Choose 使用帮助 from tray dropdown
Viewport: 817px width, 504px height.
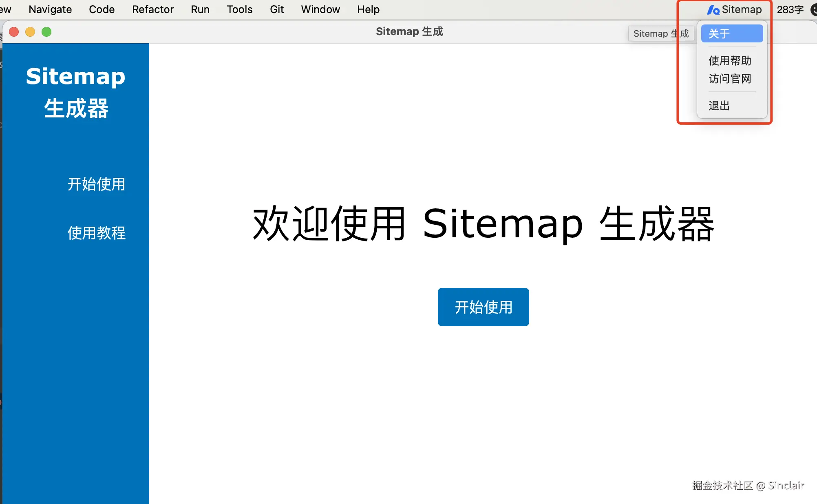pyautogui.click(x=730, y=61)
